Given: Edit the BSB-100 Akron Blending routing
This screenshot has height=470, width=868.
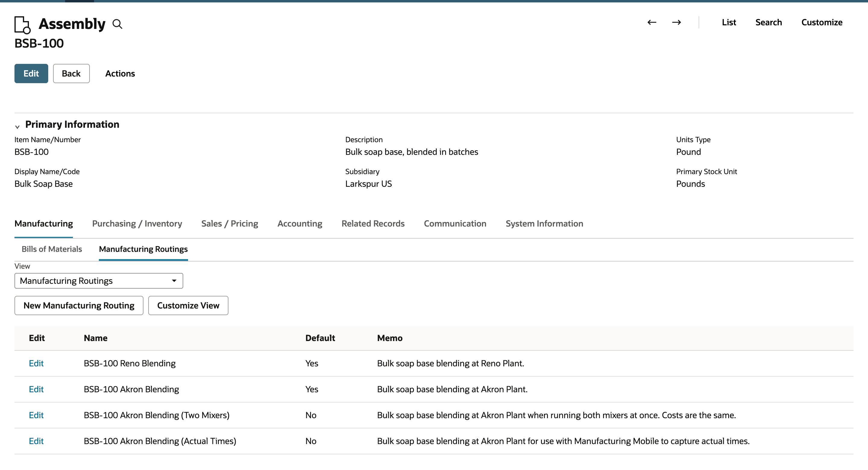Looking at the screenshot, I should (x=36, y=389).
